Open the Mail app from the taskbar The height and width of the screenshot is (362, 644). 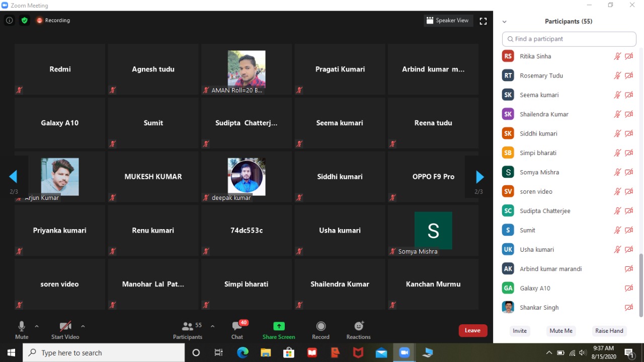pyautogui.click(x=381, y=352)
